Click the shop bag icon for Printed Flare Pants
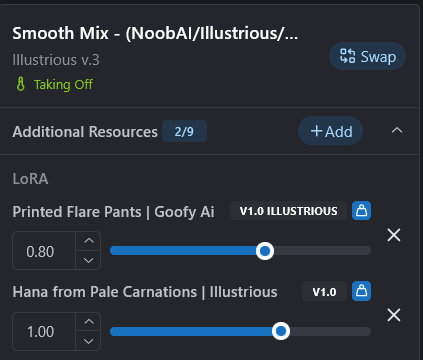Viewport: 423px width, 360px height. pos(361,211)
